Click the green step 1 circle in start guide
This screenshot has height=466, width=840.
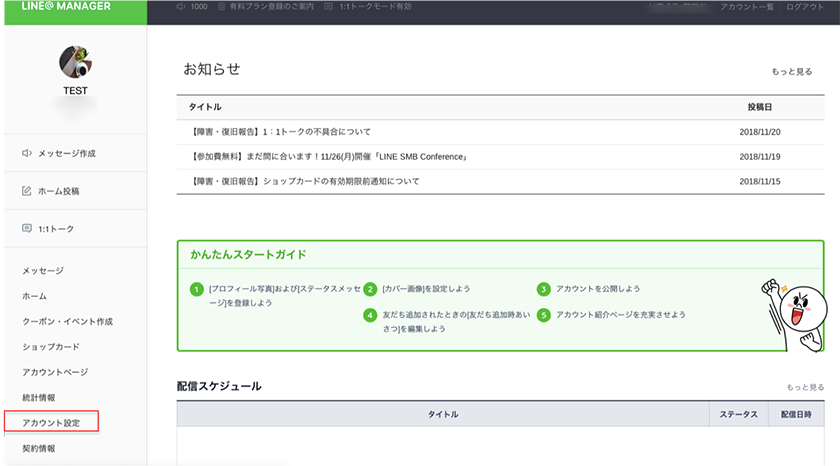click(196, 289)
